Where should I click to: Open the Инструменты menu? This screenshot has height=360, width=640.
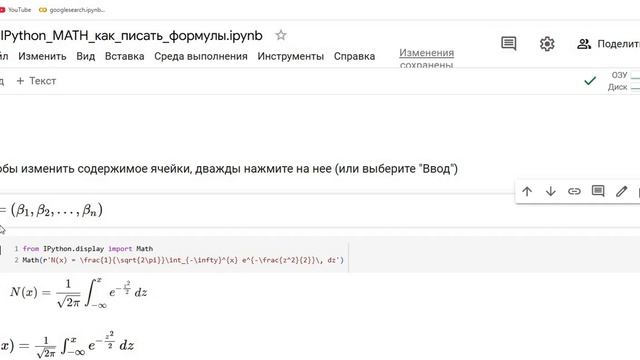click(x=291, y=56)
